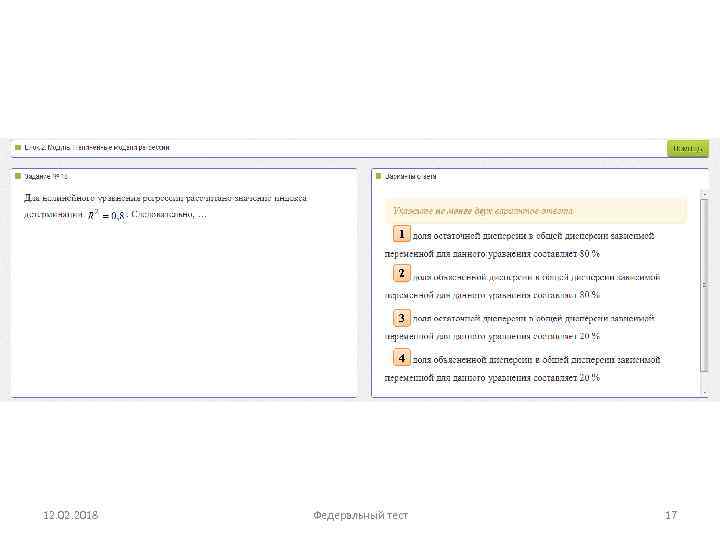The width and height of the screenshot is (720, 540).
Task: Click the question text about regression equation
Action: pyautogui.click(x=165, y=206)
